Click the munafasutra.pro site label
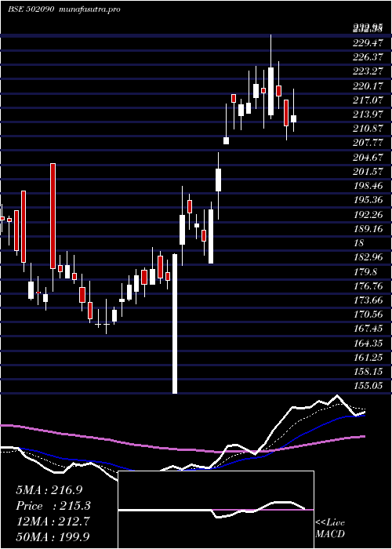 90,9
